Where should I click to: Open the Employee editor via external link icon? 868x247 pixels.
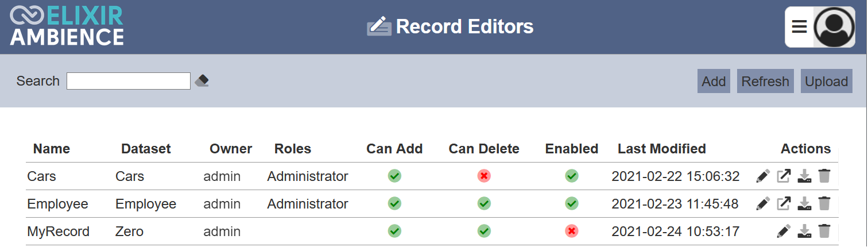click(784, 203)
